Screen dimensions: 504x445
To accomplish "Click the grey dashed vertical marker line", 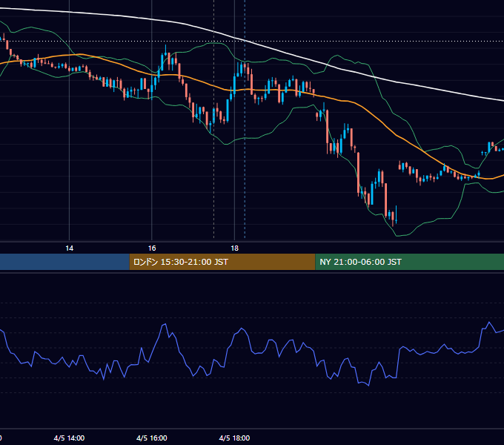I will 213,119.
